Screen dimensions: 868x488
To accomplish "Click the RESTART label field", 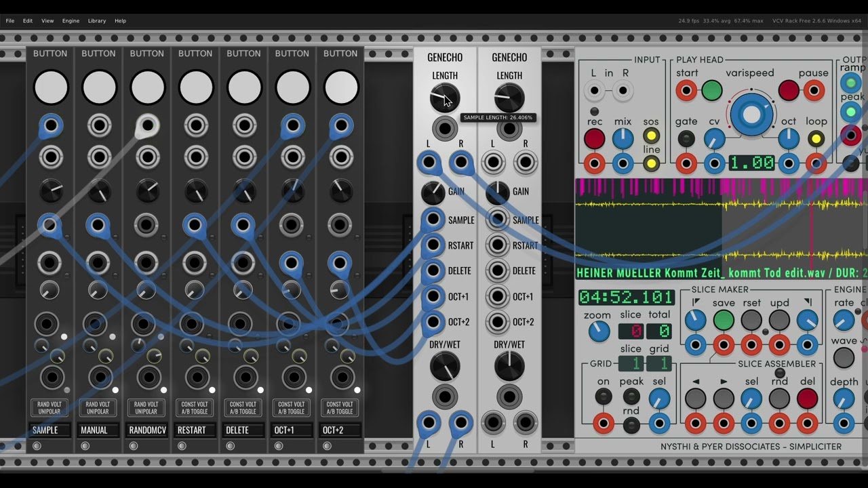I will point(195,430).
